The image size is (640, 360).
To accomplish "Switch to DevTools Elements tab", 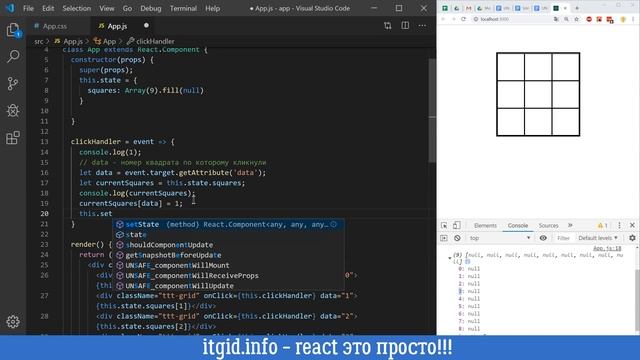I will click(x=485, y=225).
